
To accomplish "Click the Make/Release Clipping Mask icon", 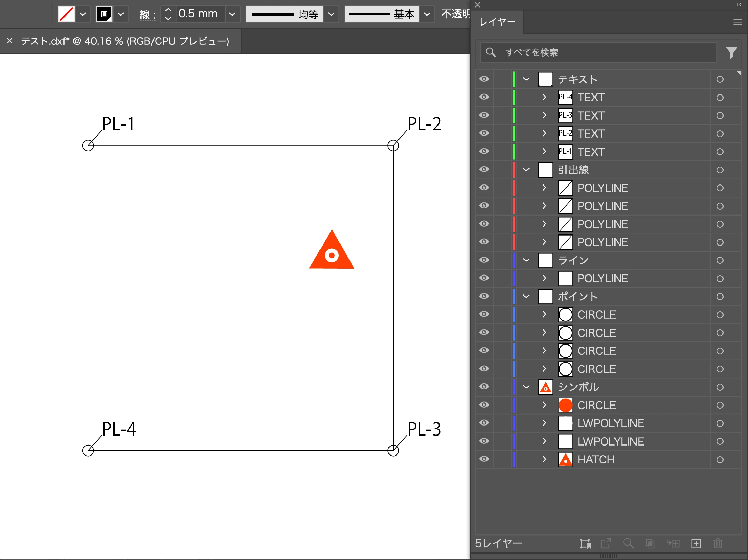I will point(650,543).
